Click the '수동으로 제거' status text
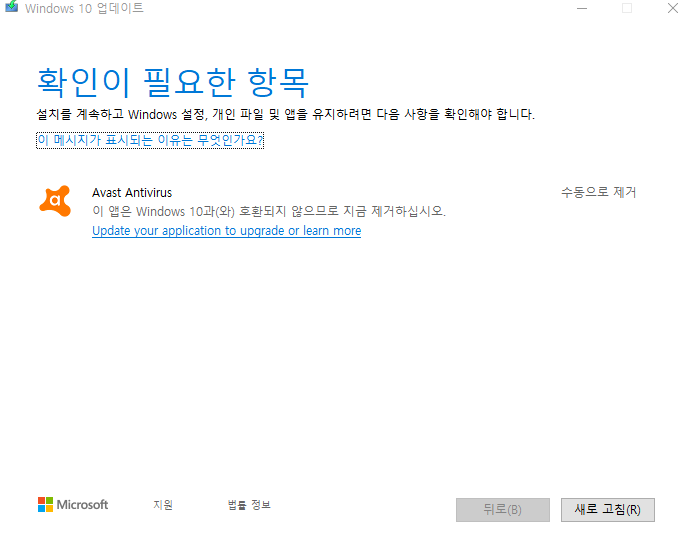692x540 pixels. pyautogui.click(x=598, y=192)
